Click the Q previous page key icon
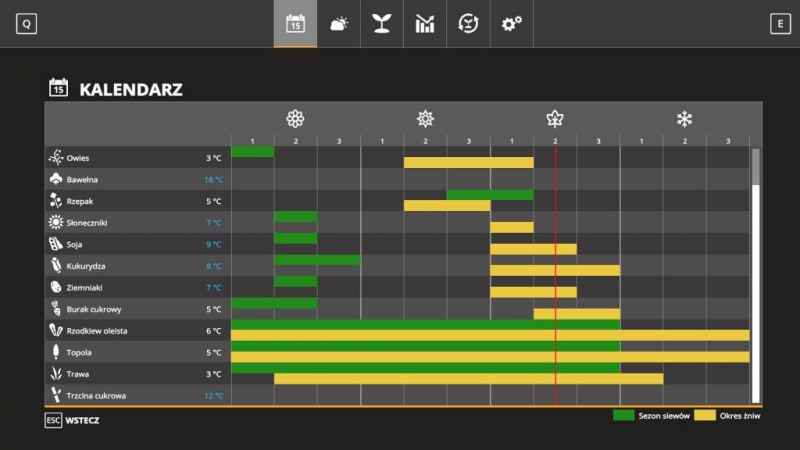This screenshot has width=800, height=450. 27,24
